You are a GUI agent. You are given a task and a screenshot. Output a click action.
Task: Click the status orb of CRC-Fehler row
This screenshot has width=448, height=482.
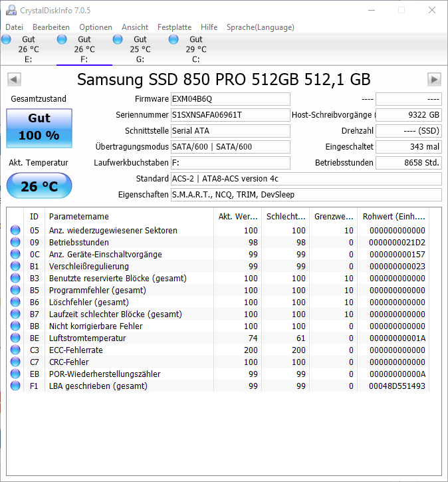[15, 362]
